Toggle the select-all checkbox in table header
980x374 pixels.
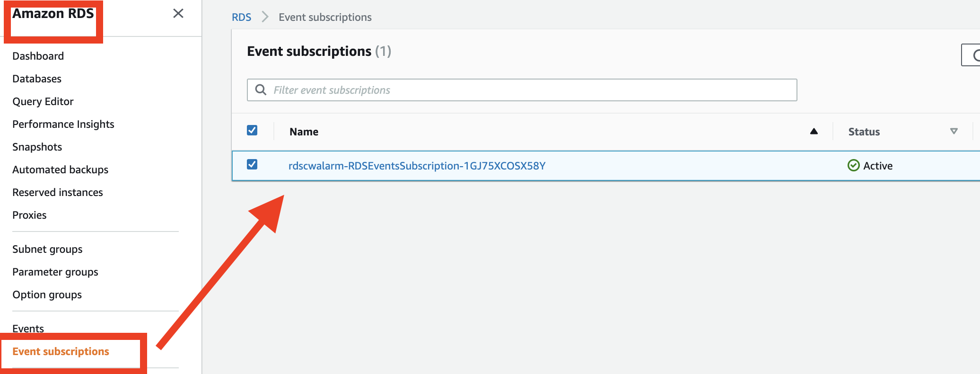click(252, 130)
